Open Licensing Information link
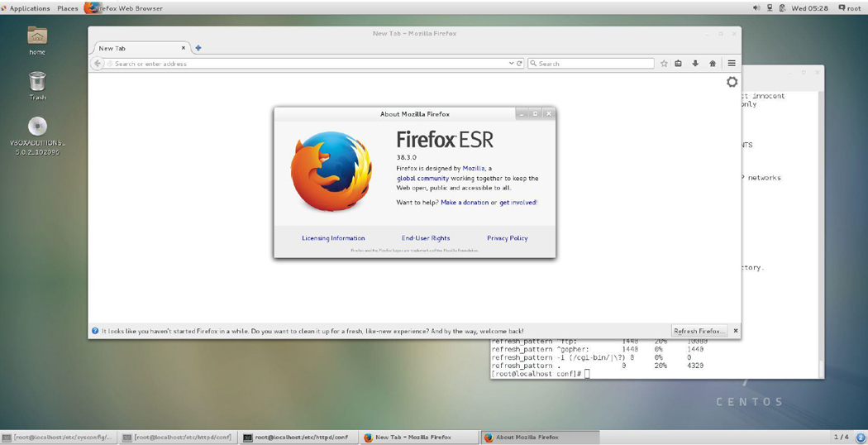 pos(333,238)
